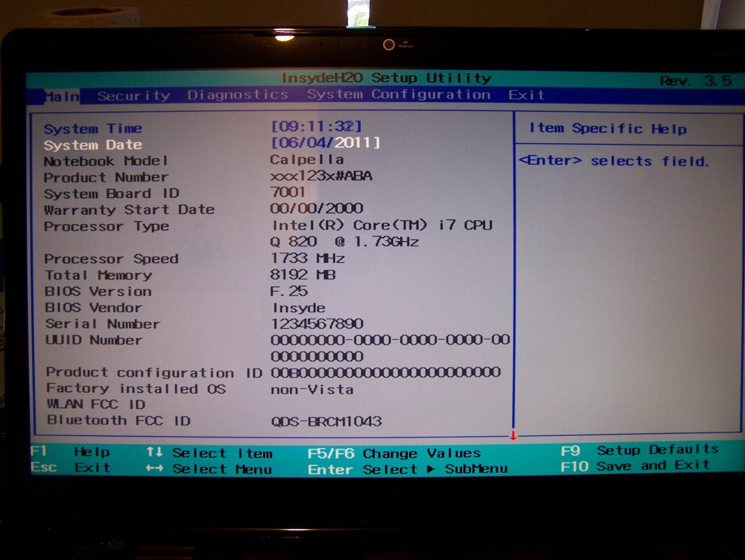Screen dimensions: 745x560
Task: Click the UUID Number label
Action: click(x=94, y=340)
